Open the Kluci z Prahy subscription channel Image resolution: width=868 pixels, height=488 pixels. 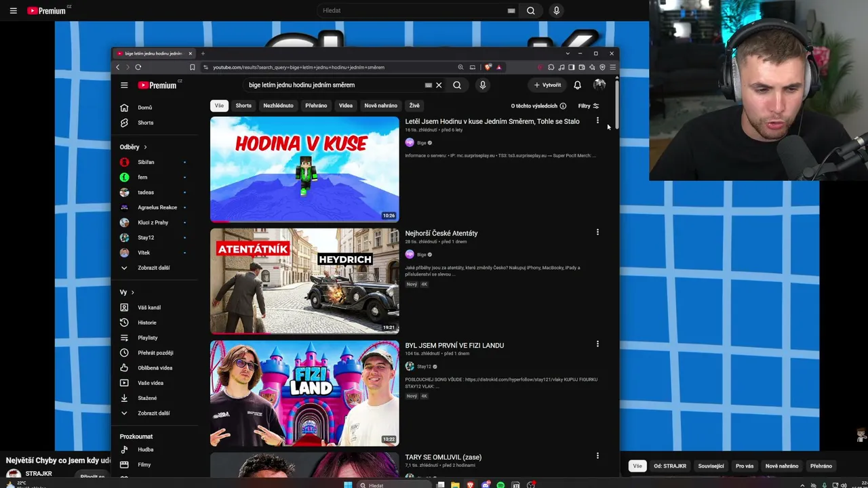pos(153,222)
